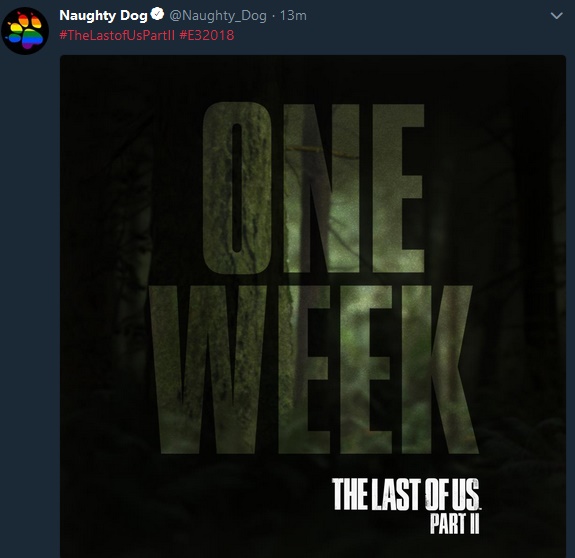
Task: Click the dot separator before 13m
Action: click(x=274, y=16)
